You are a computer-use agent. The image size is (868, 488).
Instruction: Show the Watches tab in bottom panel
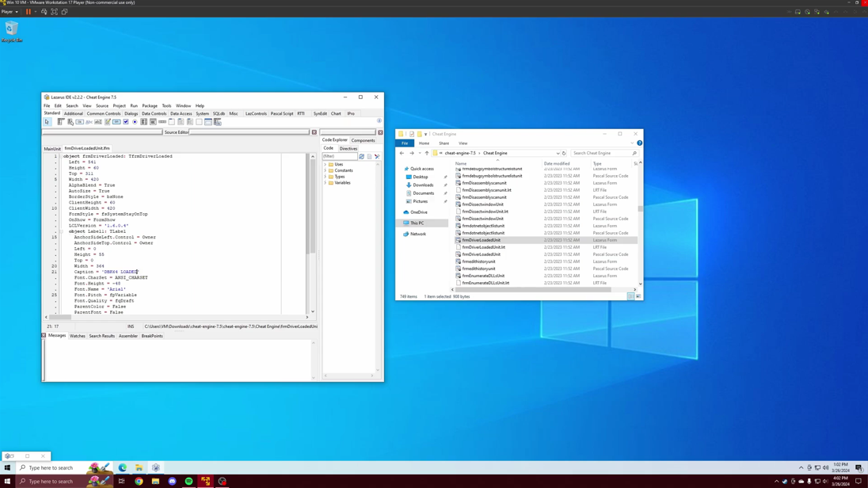(78, 336)
